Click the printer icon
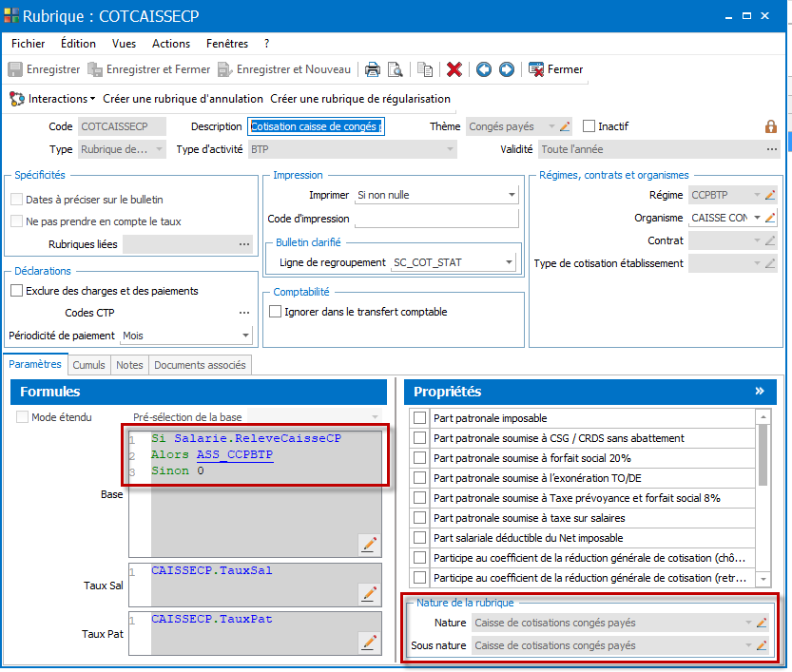Image resolution: width=792 pixels, height=672 pixels. click(373, 69)
